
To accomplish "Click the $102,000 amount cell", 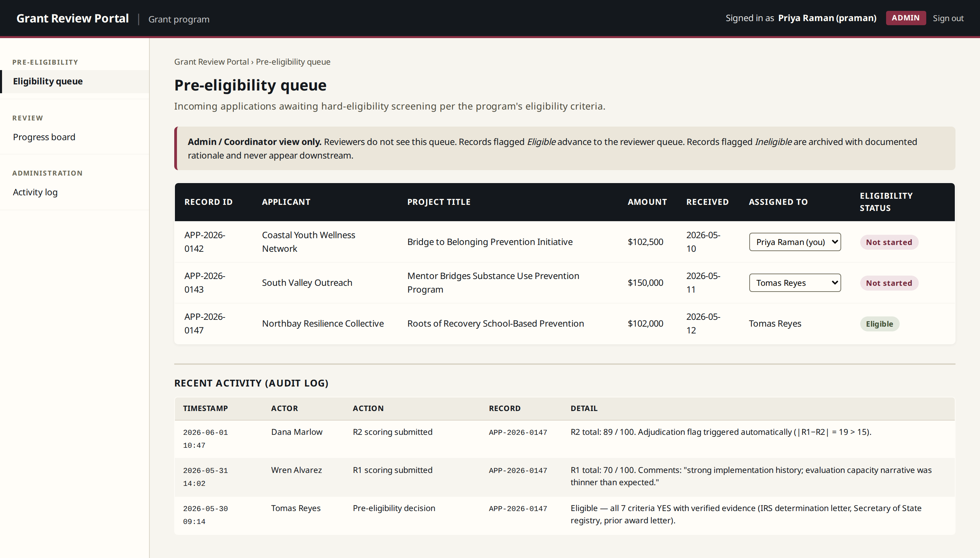I will coord(646,324).
